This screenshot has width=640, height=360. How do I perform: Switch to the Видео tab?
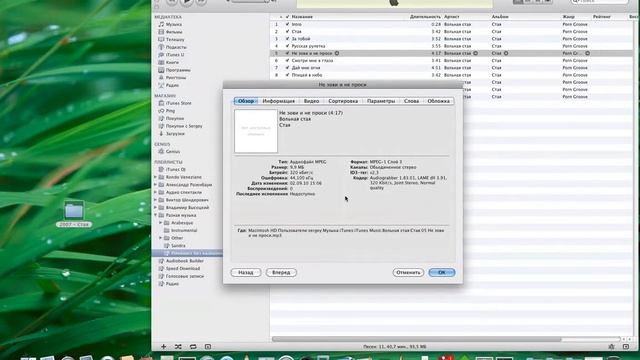(x=311, y=101)
